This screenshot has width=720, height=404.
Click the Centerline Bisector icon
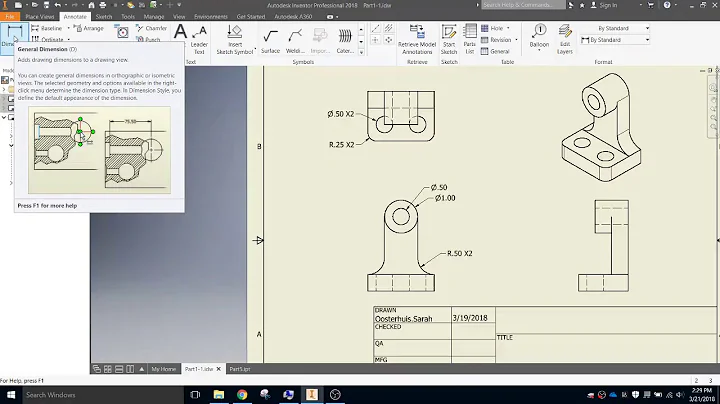[388, 28]
